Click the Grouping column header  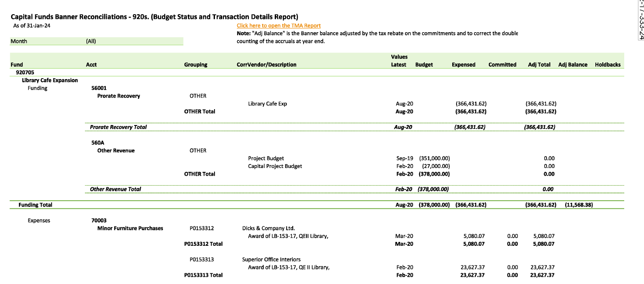tap(196, 65)
